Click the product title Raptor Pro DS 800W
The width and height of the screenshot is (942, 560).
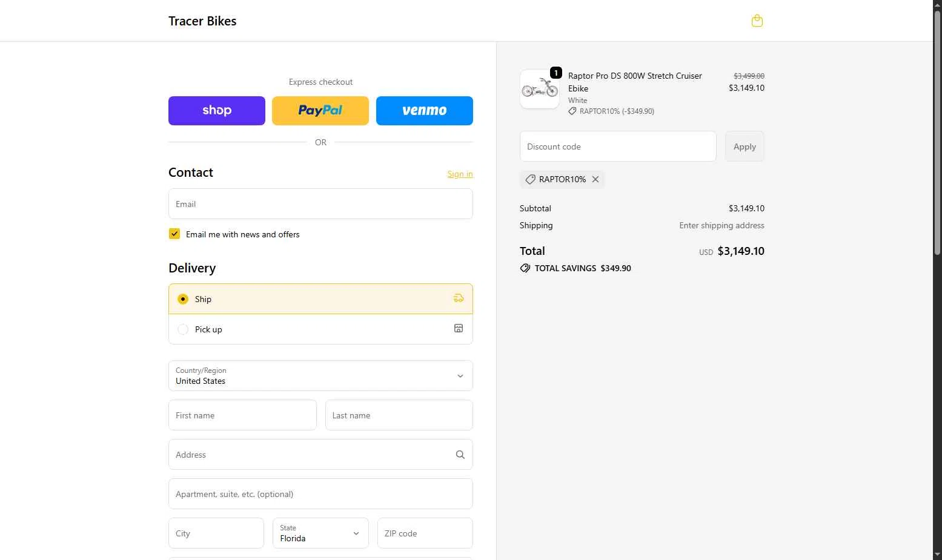[635, 82]
